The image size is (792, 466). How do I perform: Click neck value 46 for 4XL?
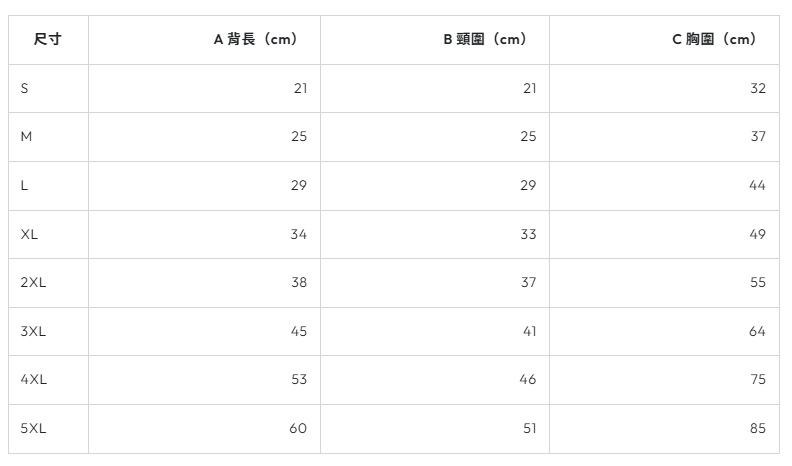pyautogui.click(x=528, y=380)
